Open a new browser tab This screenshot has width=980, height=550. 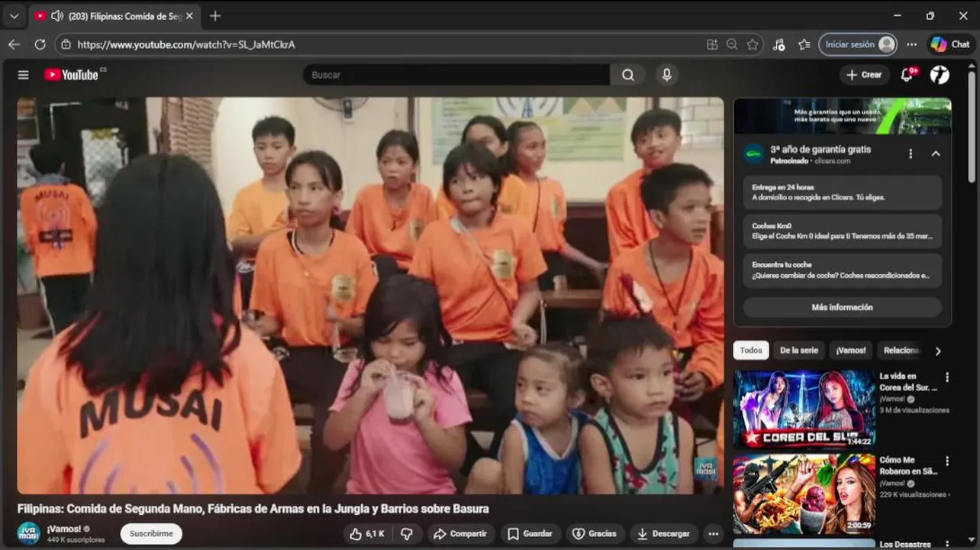(215, 16)
